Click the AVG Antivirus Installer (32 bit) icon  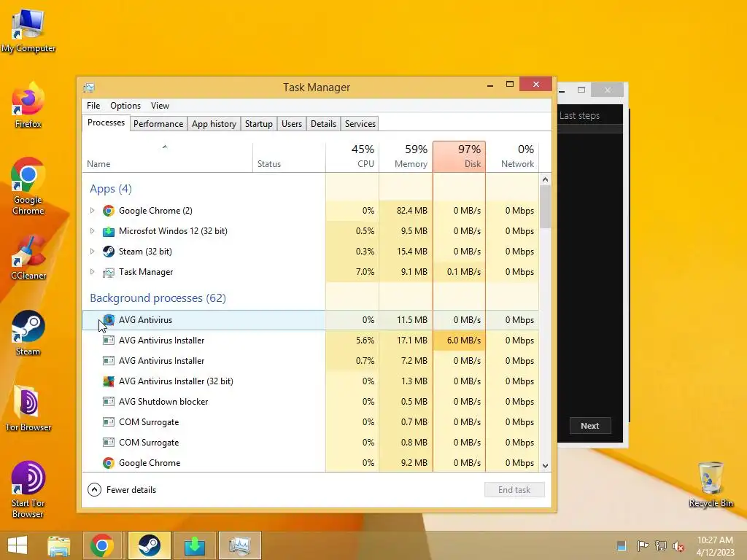pyautogui.click(x=109, y=381)
